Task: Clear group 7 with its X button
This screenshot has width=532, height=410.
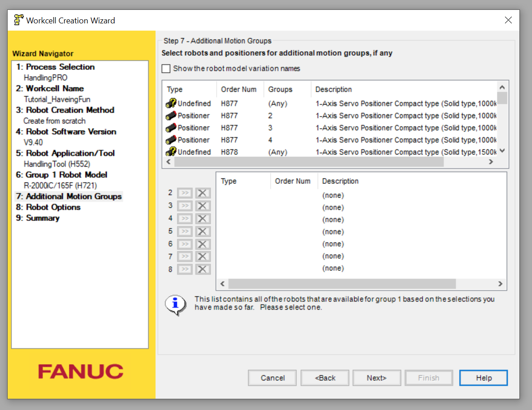Action: click(203, 257)
